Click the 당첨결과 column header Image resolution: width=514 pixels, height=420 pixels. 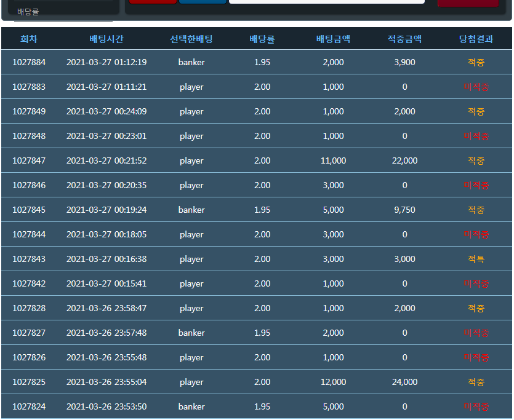pos(476,39)
